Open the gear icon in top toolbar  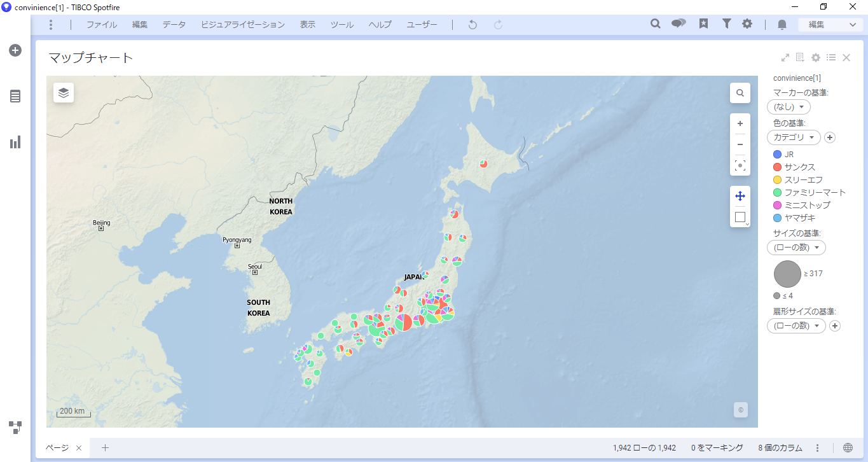click(747, 24)
